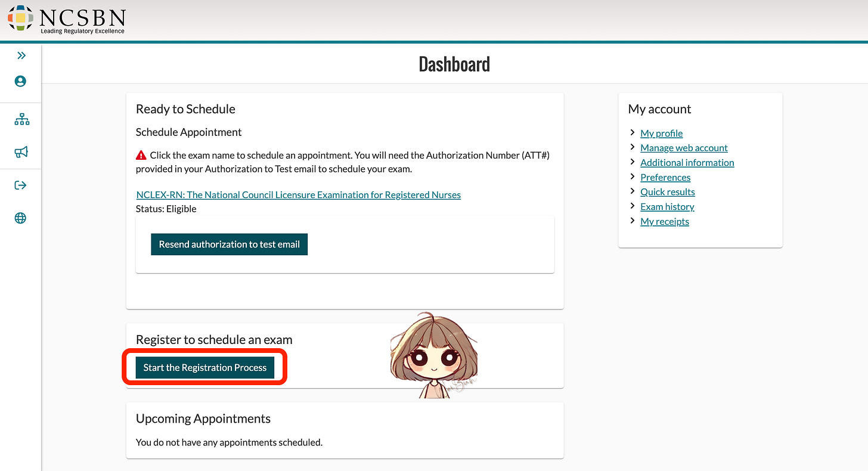Click 'You do not have any appointments scheduled.'

[229, 442]
